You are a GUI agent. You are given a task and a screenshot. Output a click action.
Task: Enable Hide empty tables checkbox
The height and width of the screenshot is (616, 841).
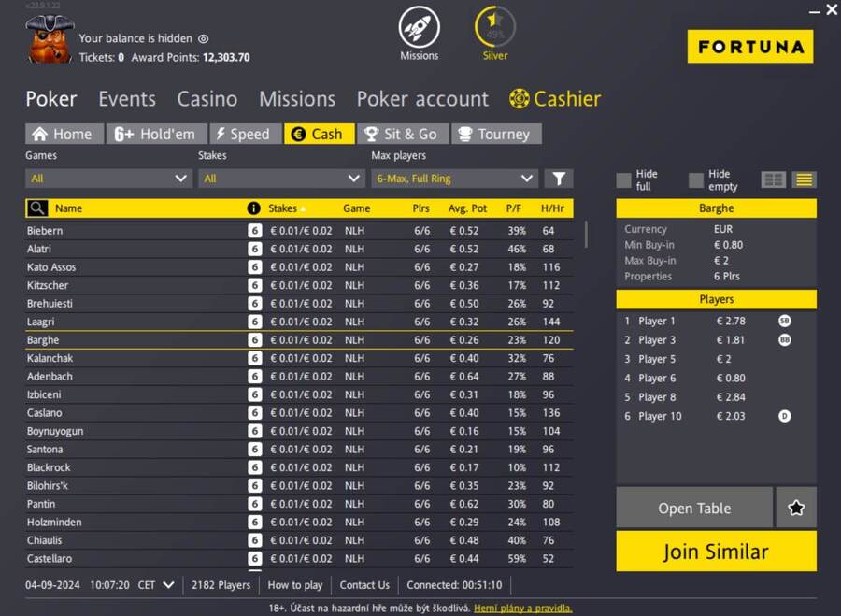(x=696, y=179)
